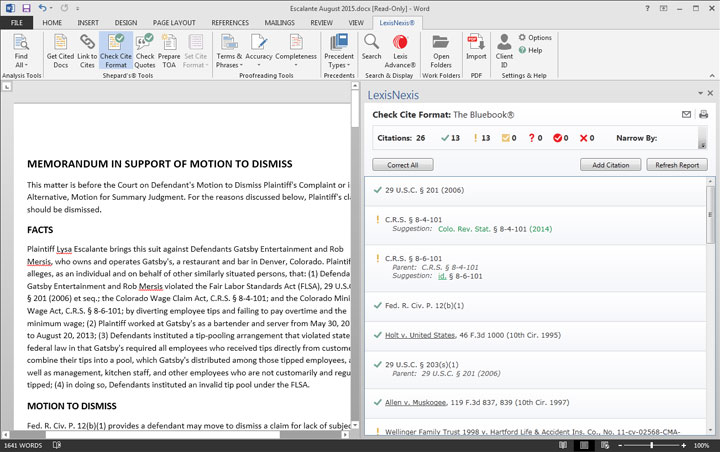Open Allen v. Muskogee citation
This screenshot has height=452, width=720.
pos(415,402)
